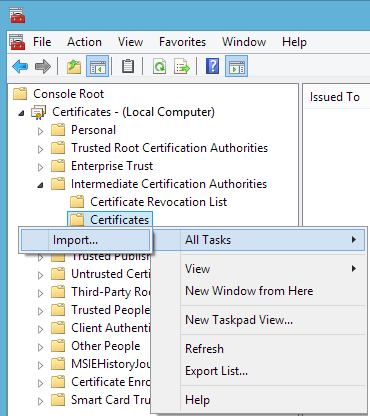Click the Enterprise Trust folder icon
Image resolution: width=370 pixels, height=416 pixels.
tap(58, 166)
